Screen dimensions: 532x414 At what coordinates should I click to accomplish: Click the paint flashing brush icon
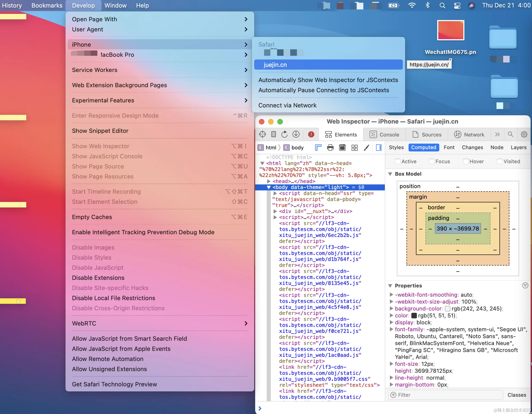pyautogui.click(x=366, y=148)
